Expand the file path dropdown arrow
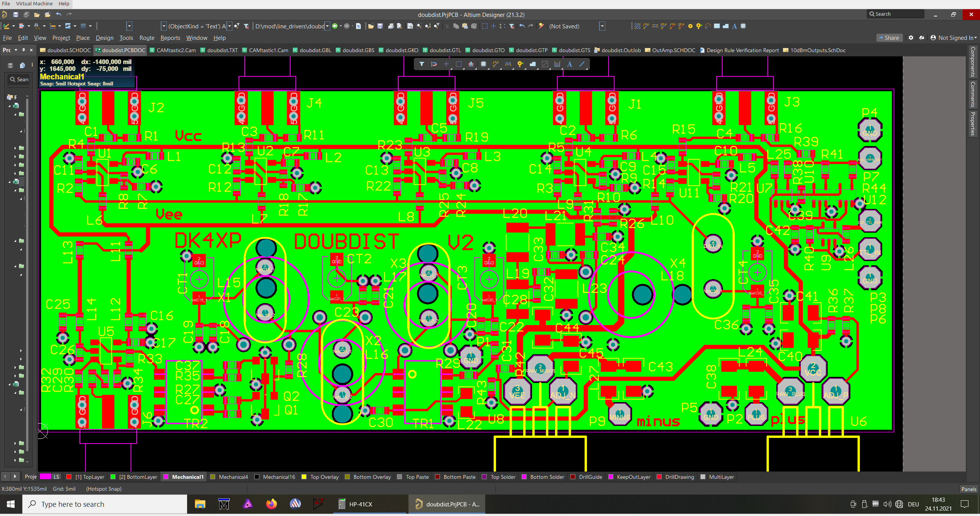980x516 pixels. [327, 26]
